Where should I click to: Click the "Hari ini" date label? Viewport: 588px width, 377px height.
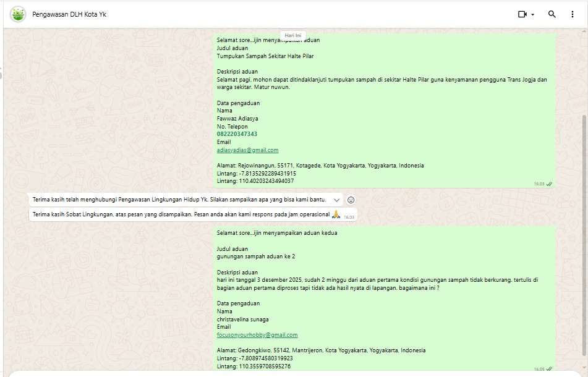point(294,35)
